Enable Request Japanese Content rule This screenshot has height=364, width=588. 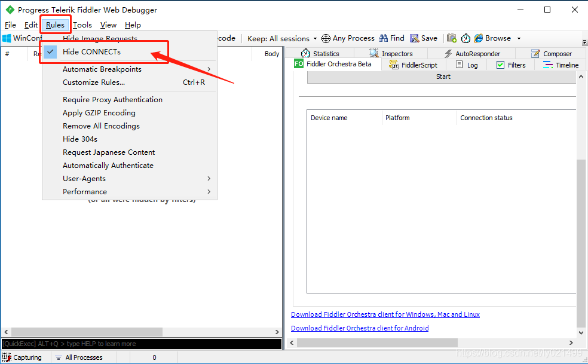130,152
